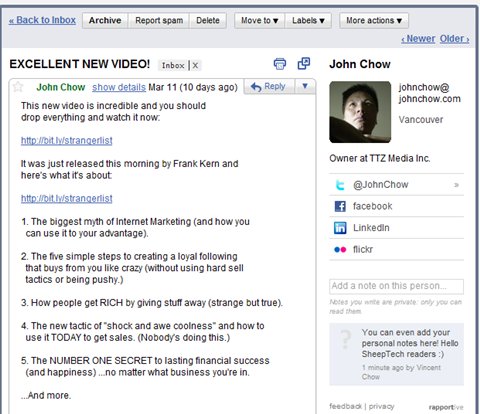The image size is (480, 414).
Task: Open the LinkedIn profile link
Action: 371,228
